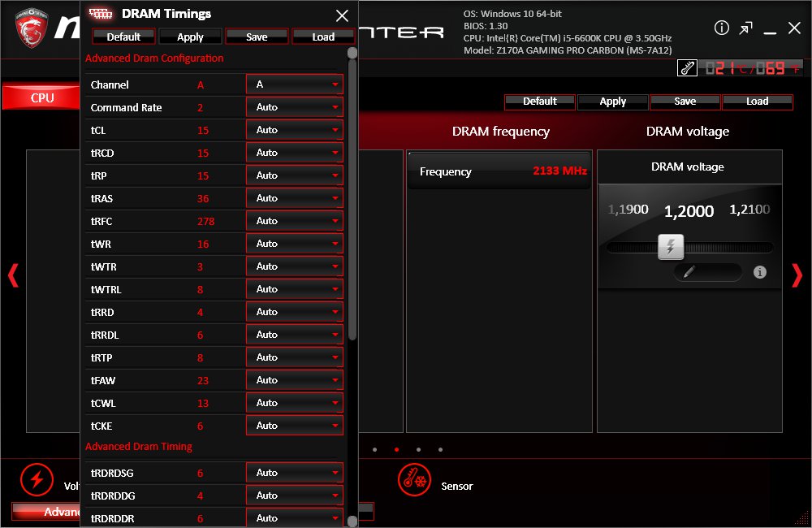Click the tRAS value 36

(203, 198)
